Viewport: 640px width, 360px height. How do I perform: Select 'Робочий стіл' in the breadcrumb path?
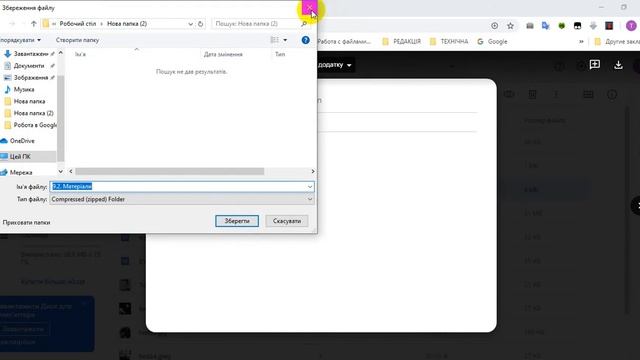click(78, 24)
